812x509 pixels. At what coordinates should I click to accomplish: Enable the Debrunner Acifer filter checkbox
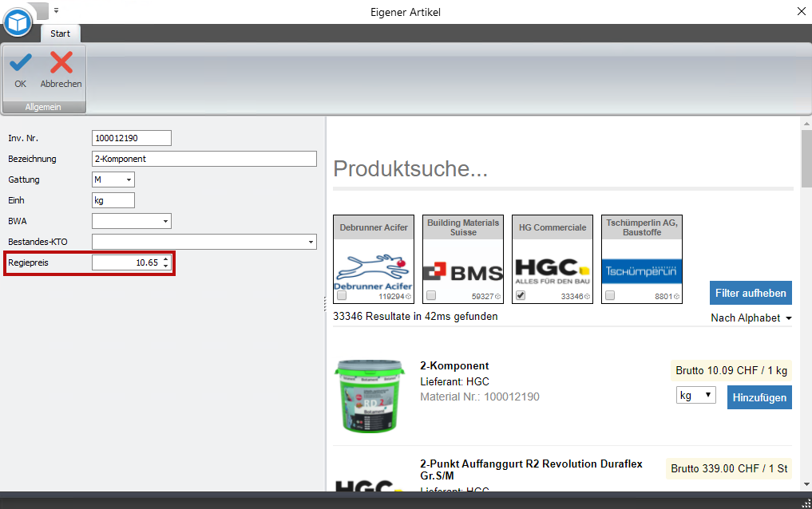[x=342, y=296]
